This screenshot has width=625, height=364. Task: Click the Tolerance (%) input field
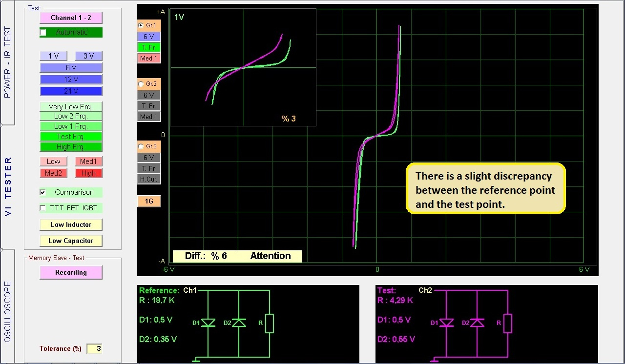[x=94, y=349]
